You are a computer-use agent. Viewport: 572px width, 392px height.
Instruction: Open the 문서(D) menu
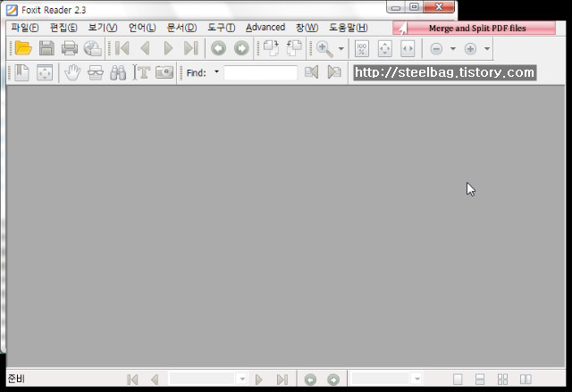click(x=181, y=28)
